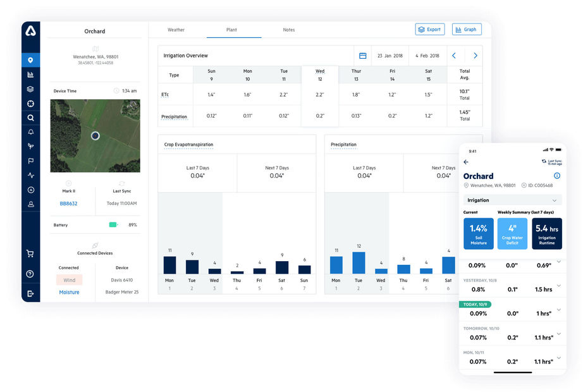Viewport: 588px width, 392px height.
Task: Click the 10.1" Total ETc cell
Action: [x=464, y=94]
